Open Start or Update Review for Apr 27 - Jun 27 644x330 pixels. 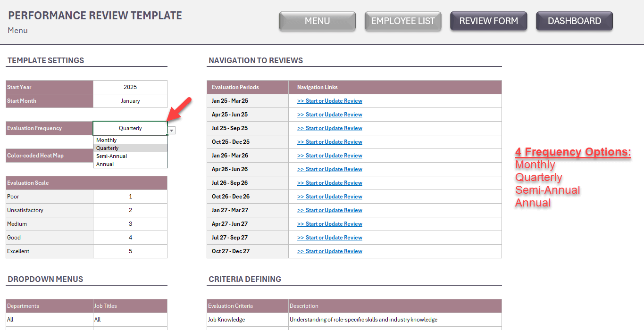point(330,224)
